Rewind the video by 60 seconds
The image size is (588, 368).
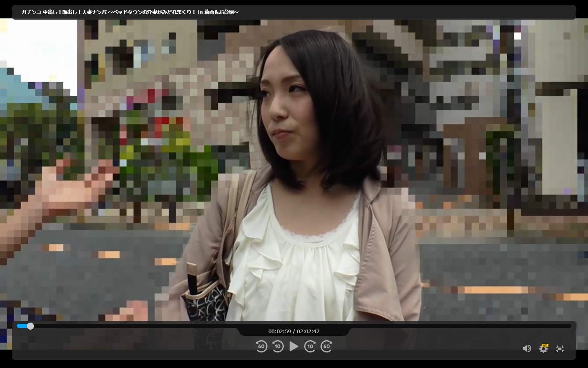point(261,346)
